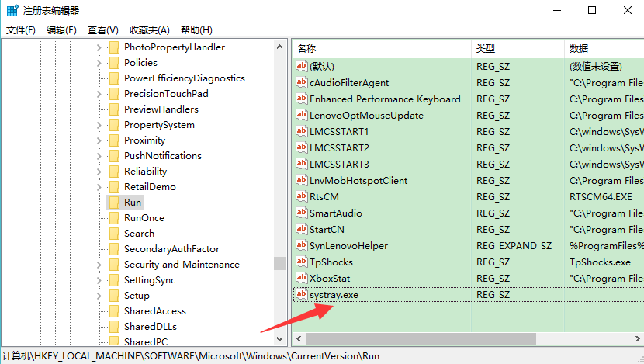This screenshot has height=364, width=644.
Task: Open the 查看(V) menu
Action: (103, 30)
